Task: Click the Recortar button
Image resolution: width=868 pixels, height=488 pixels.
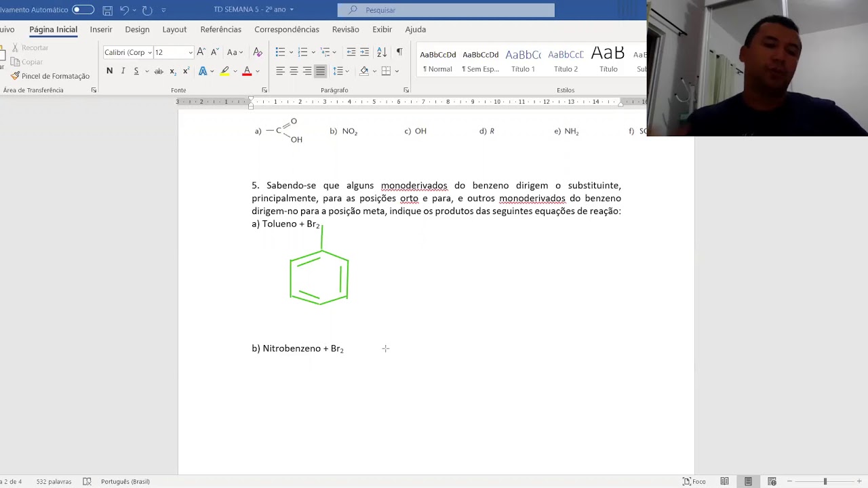Action: pos(29,48)
